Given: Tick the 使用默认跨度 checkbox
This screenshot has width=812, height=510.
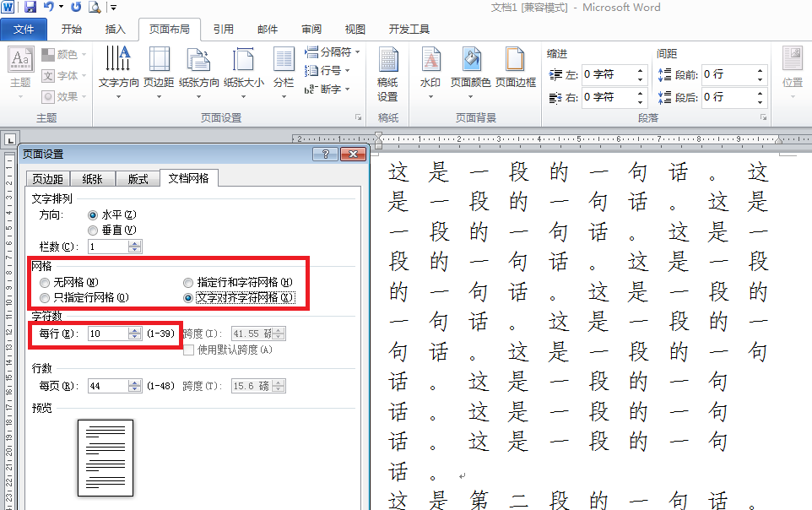Looking at the screenshot, I should coord(188,350).
